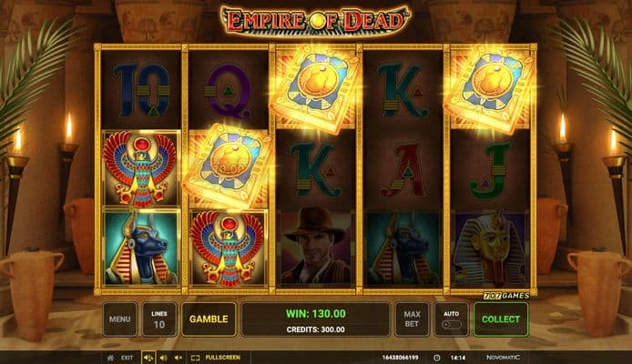Switch to Fullscreen mode

tap(222, 358)
